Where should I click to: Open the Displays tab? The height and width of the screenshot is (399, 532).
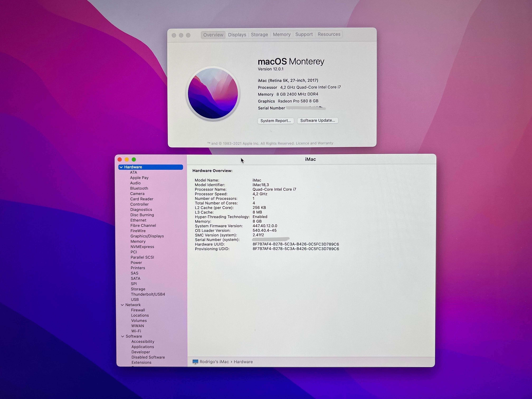237,35
